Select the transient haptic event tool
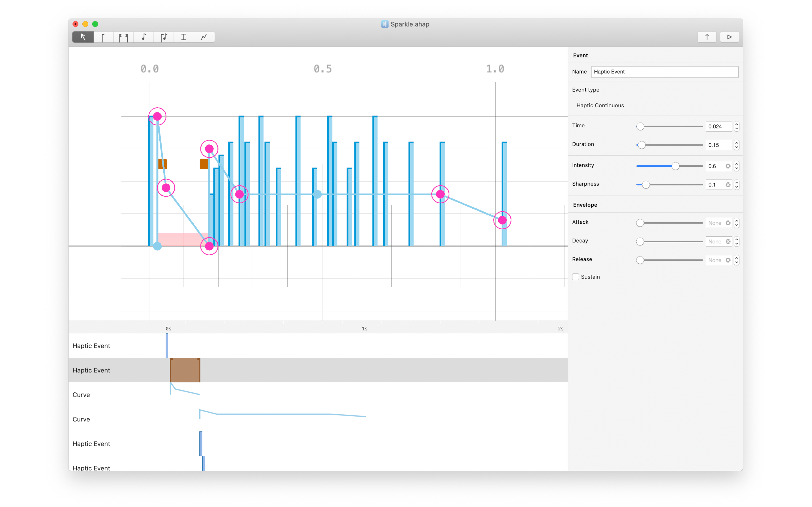This screenshot has height=507, width=812. 103,37
